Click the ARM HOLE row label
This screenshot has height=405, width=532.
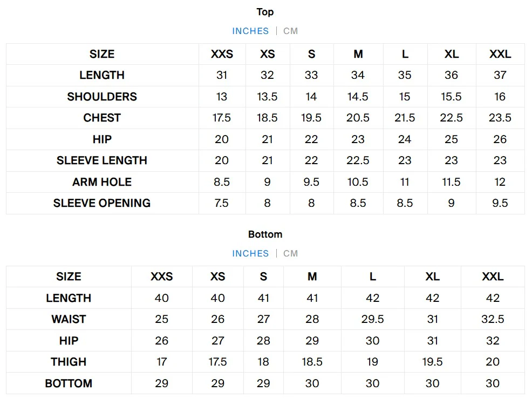[x=102, y=182]
